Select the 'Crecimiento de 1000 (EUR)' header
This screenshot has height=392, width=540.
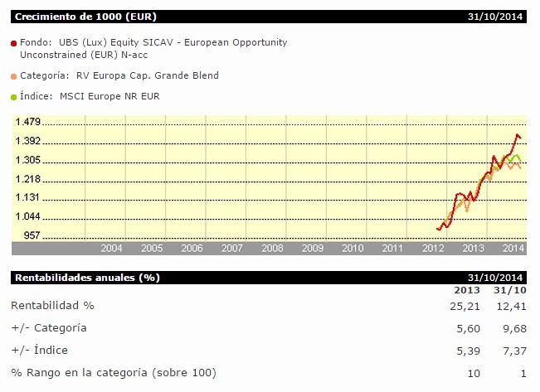tap(85, 17)
